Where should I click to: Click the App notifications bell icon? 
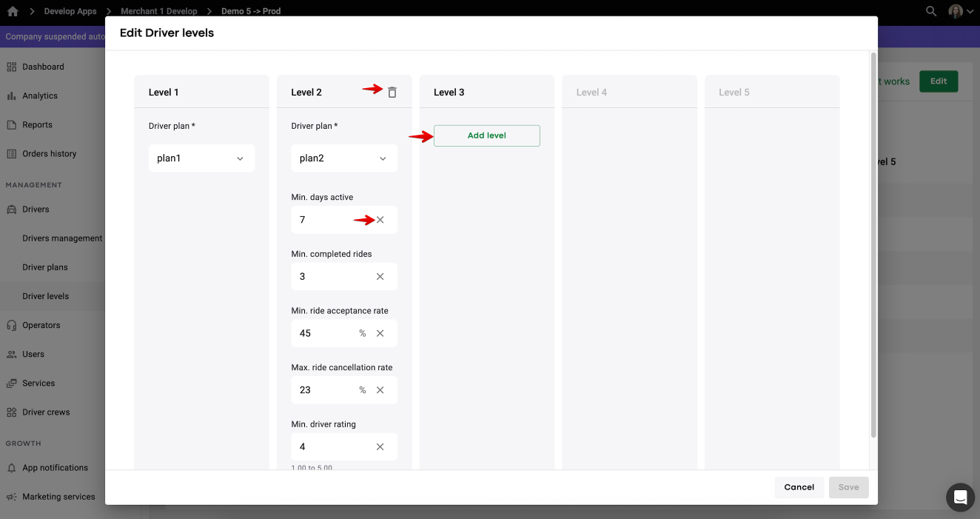pyautogui.click(x=11, y=468)
